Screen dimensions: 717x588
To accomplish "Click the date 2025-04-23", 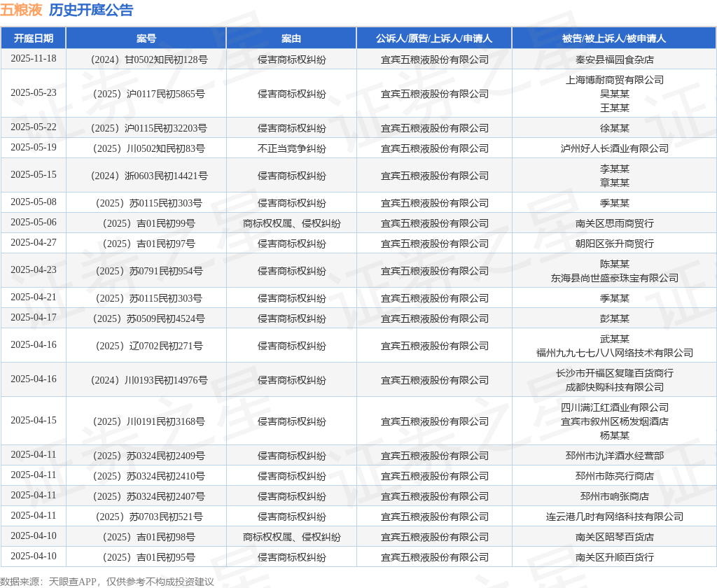I will pos(34,269).
